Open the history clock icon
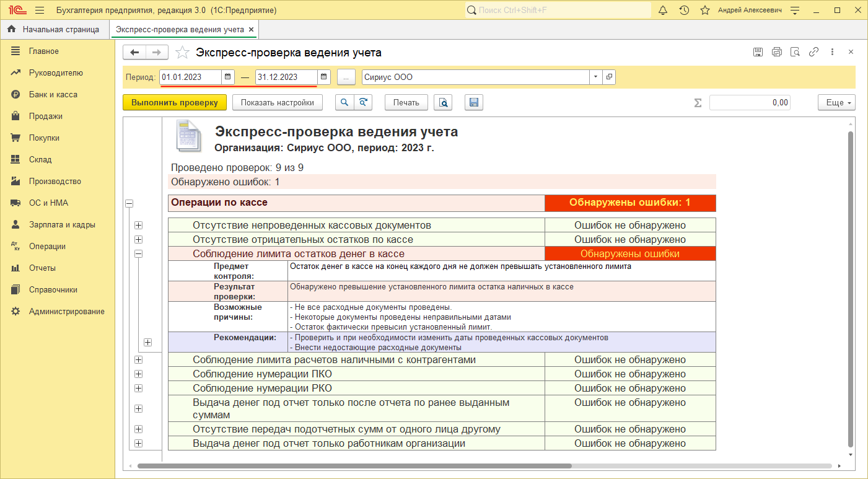 (684, 11)
